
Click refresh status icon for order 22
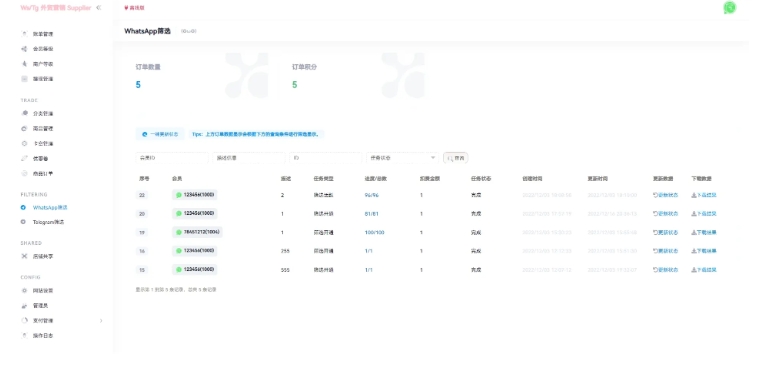(x=665, y=195)
